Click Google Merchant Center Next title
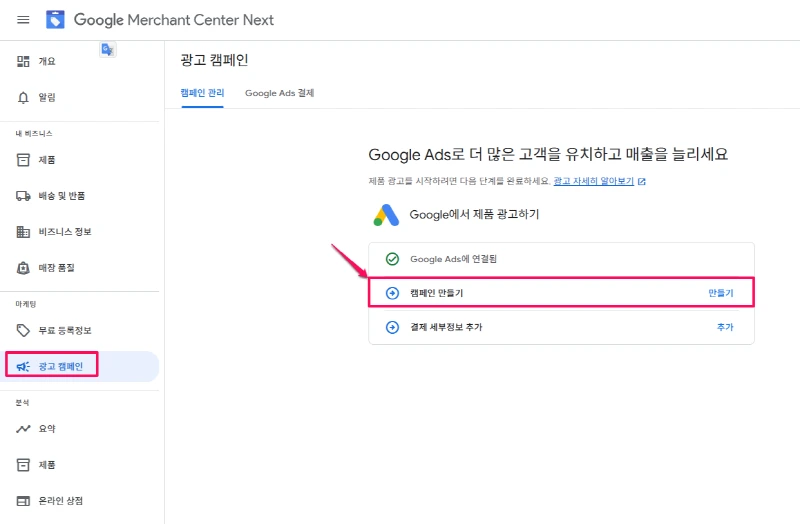Screen dimensions: 800x524 click(174, 20)
